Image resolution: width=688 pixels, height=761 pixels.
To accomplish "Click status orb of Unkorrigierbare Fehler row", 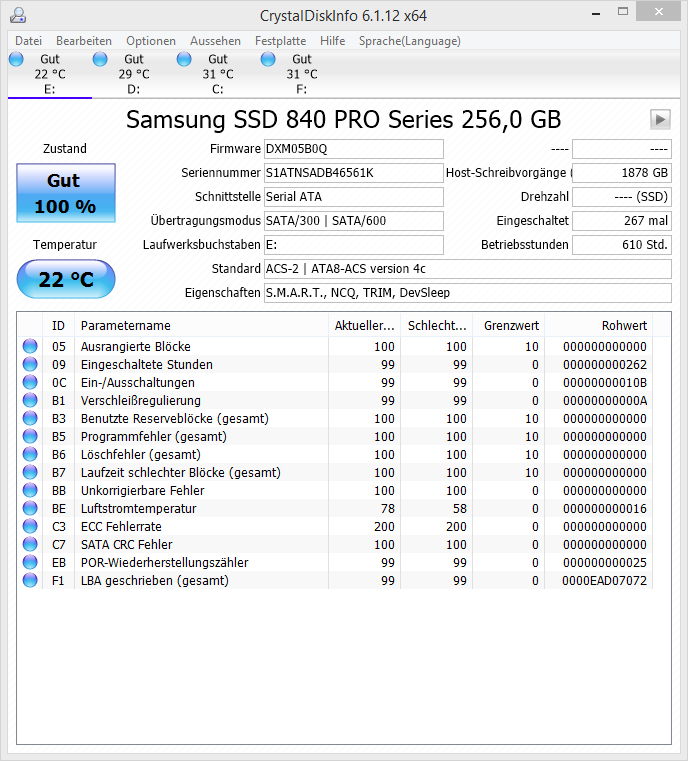I will pyautogui.click(x=30, y=490).
